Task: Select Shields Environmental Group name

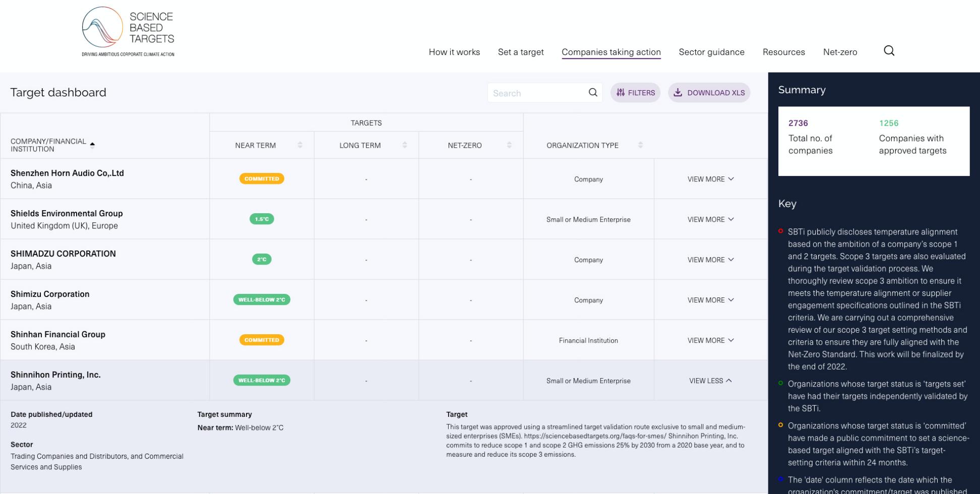Action: pyautogui.click(x=67, y=213)
